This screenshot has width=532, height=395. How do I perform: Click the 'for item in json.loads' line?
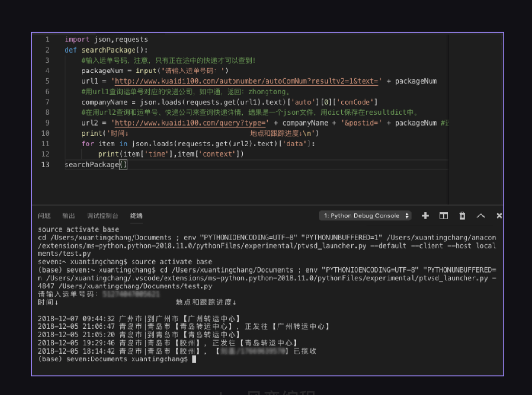198,144
